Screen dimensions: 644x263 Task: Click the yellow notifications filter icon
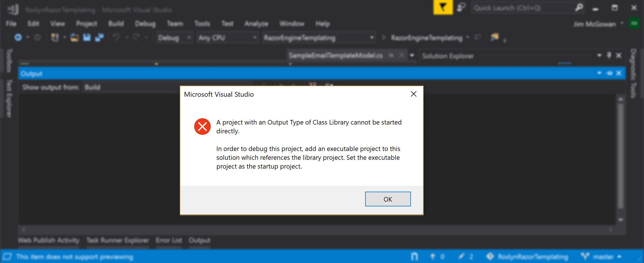click(443, 7)
